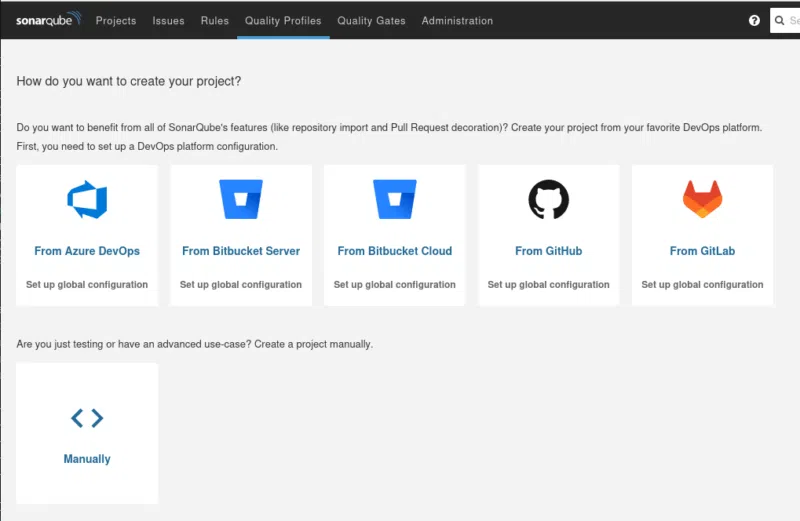Click the GitHub octocat icon

click(x=548, y=199)
